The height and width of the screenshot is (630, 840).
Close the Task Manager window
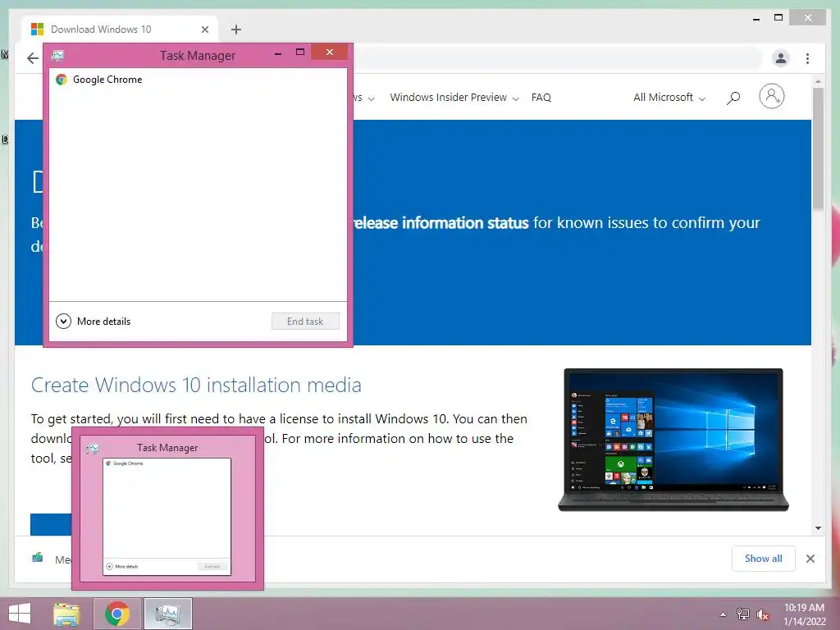tap(330, 52)
